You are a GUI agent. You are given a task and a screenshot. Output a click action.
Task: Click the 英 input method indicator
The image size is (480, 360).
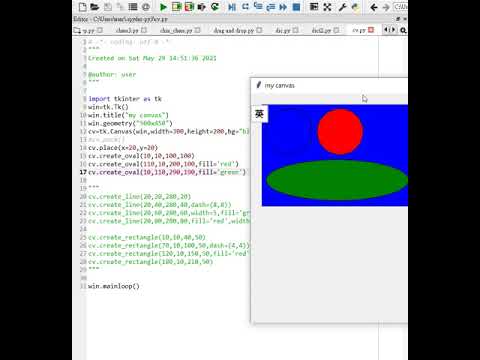point(259,114)
